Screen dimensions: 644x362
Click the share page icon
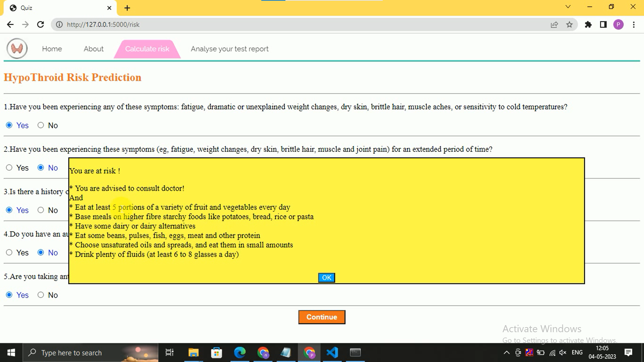pos(554,24)
